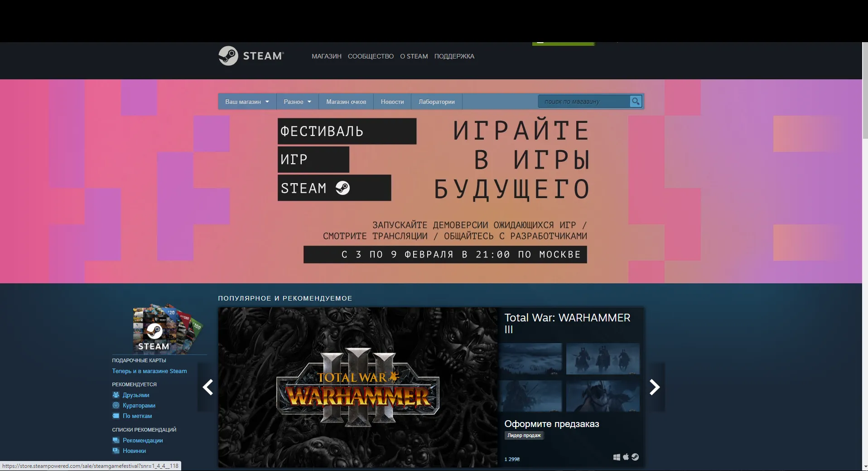
Task: Expand the Ваш магазин dropdown
Action: [247, 102]
